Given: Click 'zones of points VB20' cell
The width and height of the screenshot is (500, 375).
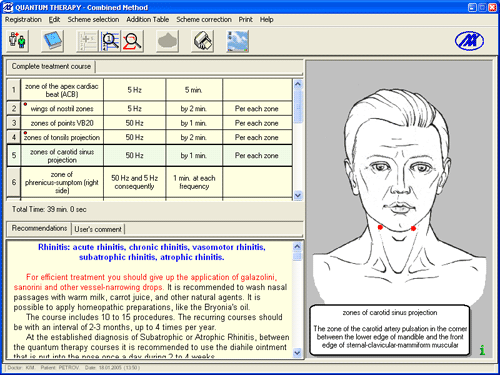Looking at the screenshot, I should (62, 123).
